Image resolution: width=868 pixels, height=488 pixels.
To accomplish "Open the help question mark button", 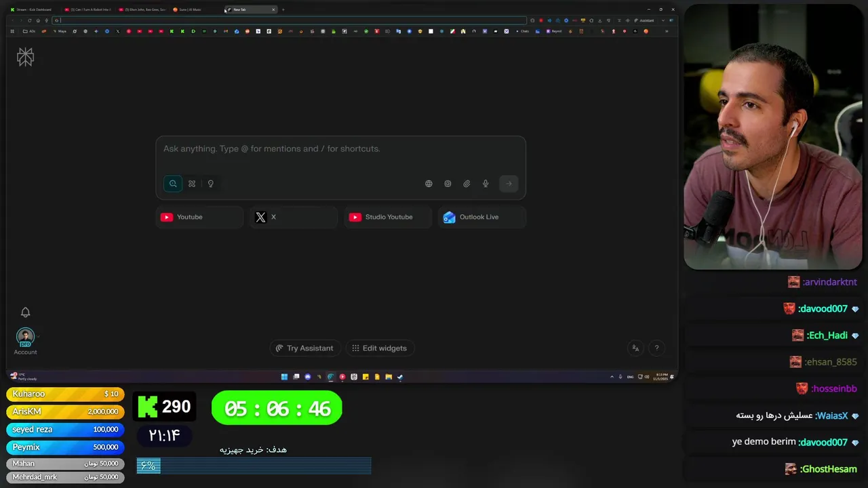I will (656, 348).
